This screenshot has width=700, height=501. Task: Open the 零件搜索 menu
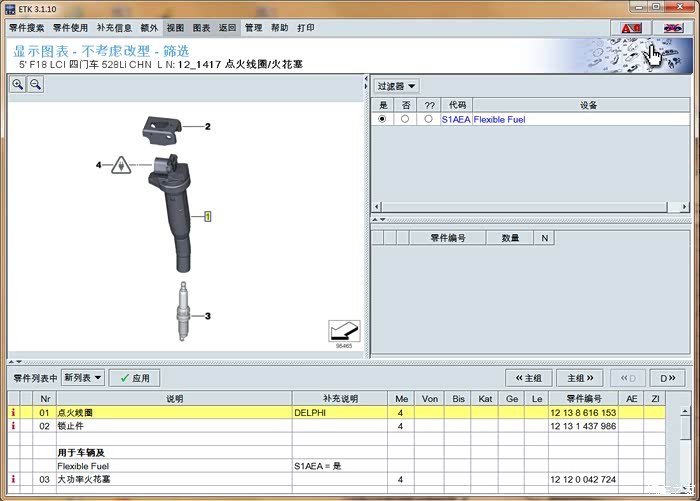pyautogui.click(x=27, y=28)
